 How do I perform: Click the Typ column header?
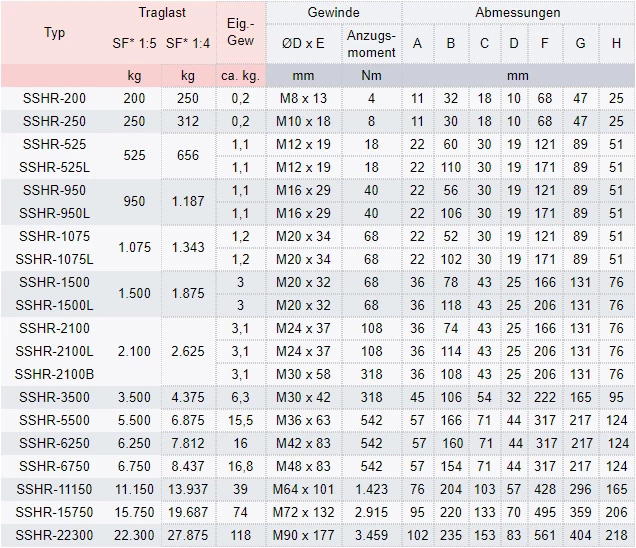click(55, 33)
